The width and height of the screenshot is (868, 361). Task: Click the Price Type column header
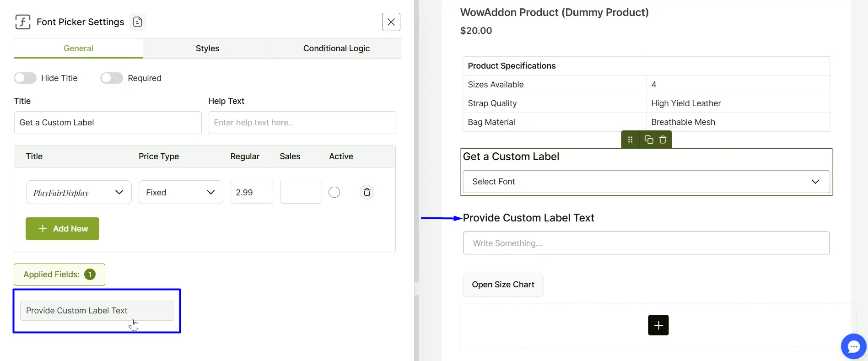tap(159, 156)
